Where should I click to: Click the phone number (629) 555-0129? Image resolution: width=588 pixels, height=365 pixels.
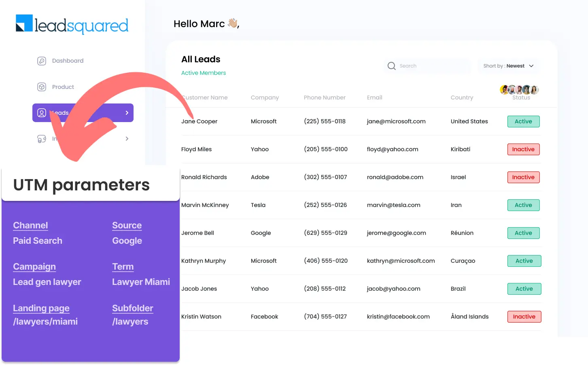tap(325, 233)
